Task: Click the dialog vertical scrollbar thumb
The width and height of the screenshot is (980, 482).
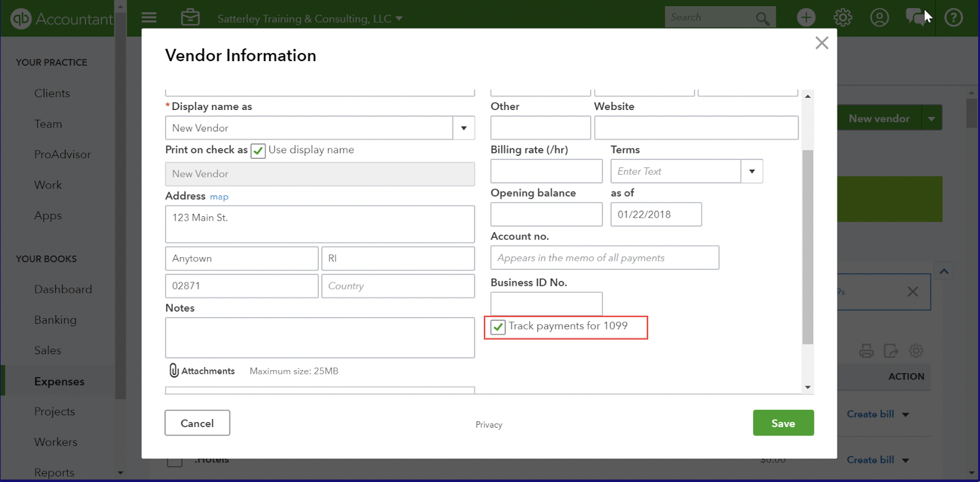Action: click(808, 247)
